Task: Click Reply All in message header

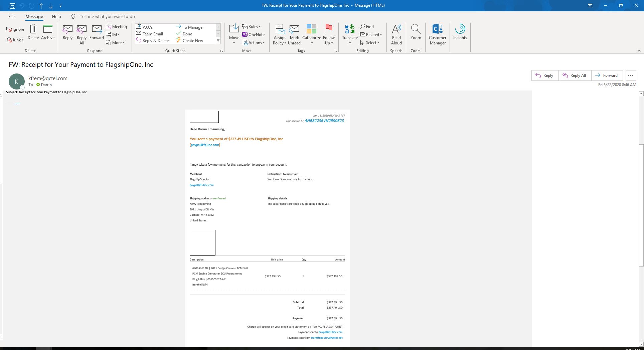Action: tap(575, 75)
